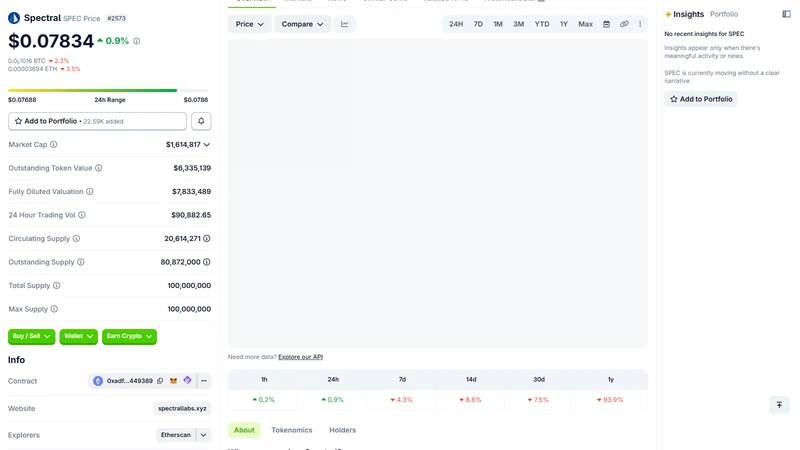Select the Insights tab in side panel

(x=684, y=14)
